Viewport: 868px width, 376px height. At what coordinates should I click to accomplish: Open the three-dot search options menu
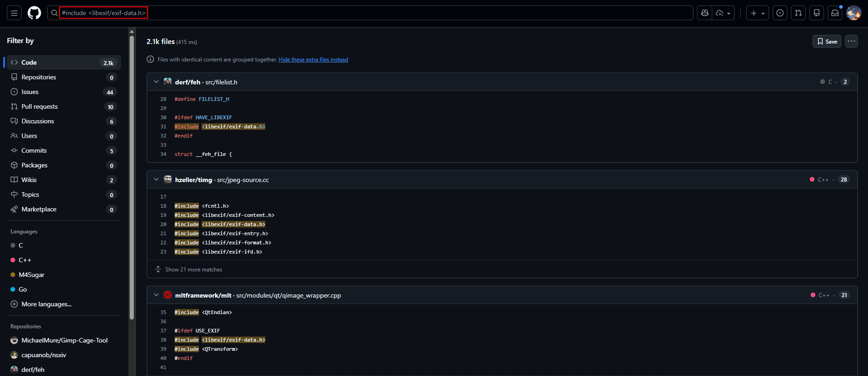coord(852,41)
